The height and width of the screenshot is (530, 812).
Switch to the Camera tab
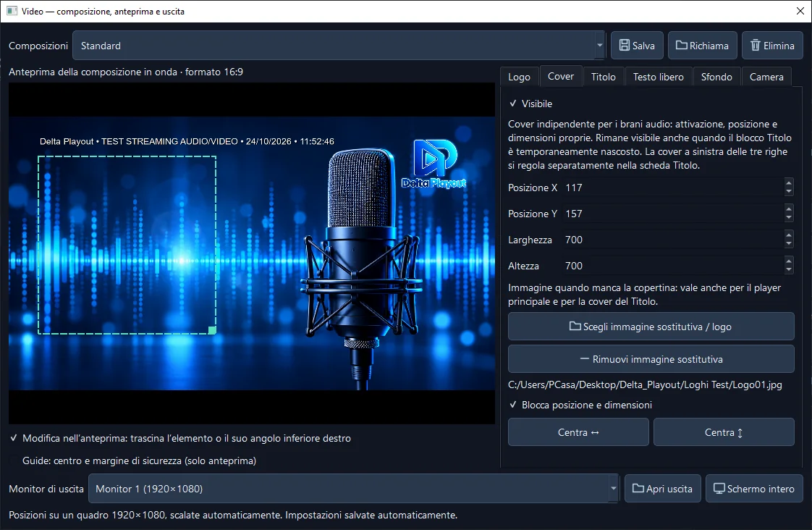point(766,77)
